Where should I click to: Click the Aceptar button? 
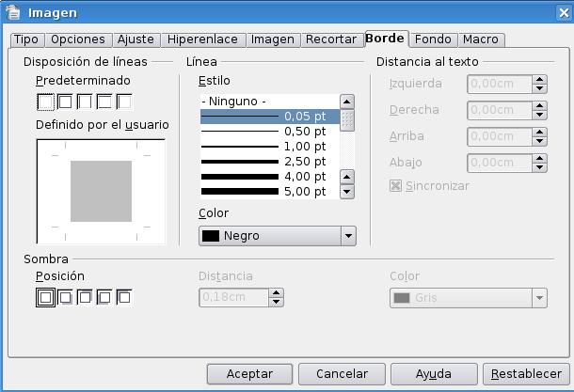249,373
